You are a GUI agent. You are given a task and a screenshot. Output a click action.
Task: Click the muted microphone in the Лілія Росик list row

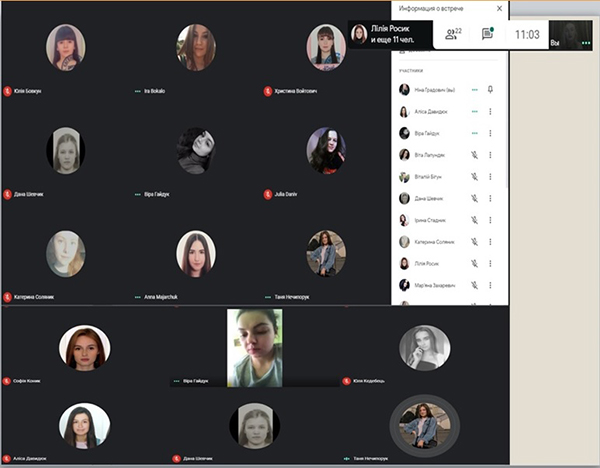(x=474, y=264)
